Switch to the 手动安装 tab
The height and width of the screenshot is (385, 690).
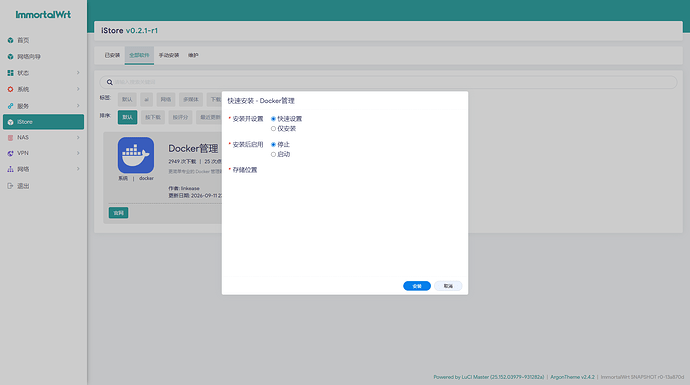pyautogui.click(x=169, y=55)
